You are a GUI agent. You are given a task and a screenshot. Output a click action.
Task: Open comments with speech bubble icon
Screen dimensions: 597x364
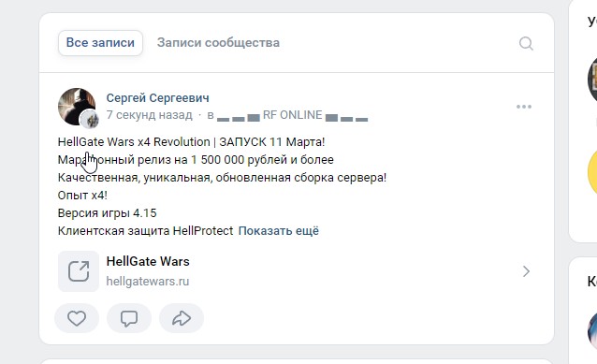pyautogui.click(x=129, y=318)
